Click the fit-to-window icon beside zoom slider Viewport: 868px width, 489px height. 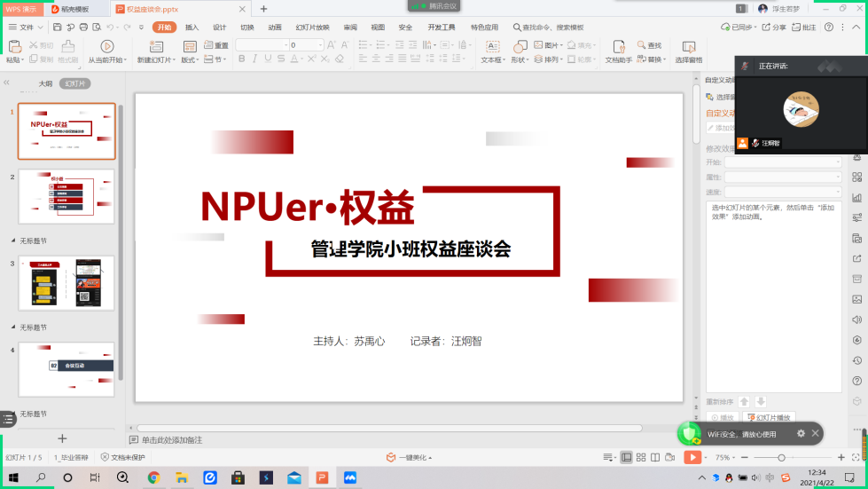point(855,457)
